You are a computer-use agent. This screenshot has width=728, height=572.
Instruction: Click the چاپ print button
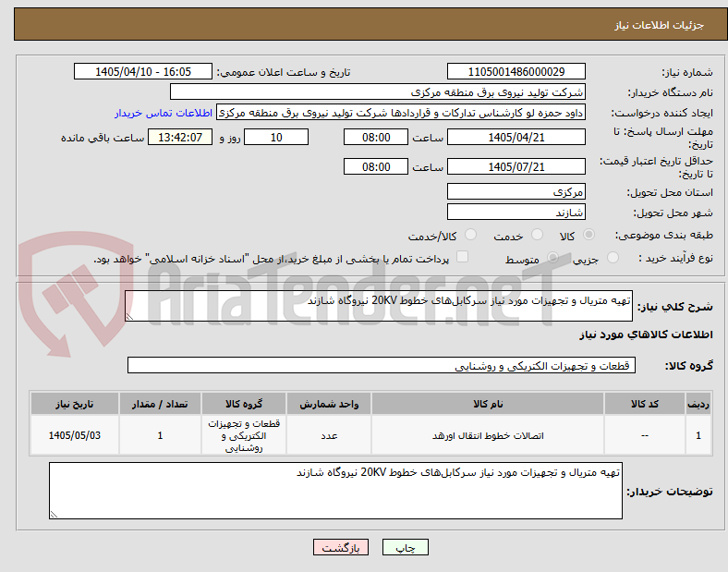pyautogui.click(x=406, y=547)
